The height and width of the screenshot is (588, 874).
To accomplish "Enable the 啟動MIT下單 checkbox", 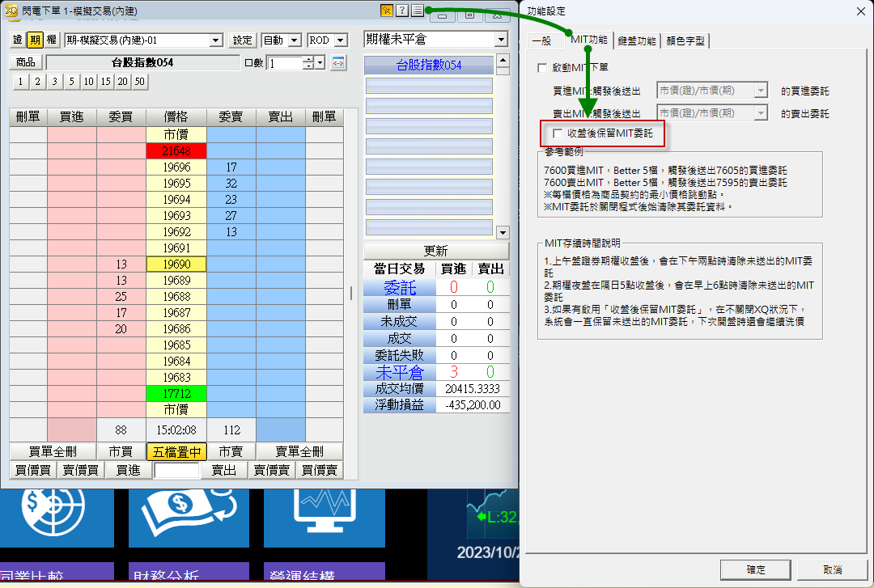I will click(x=543, y=69).
